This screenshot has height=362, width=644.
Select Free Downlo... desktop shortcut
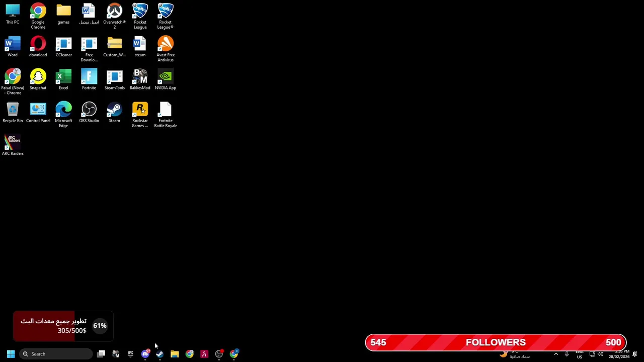click(89, 49)
